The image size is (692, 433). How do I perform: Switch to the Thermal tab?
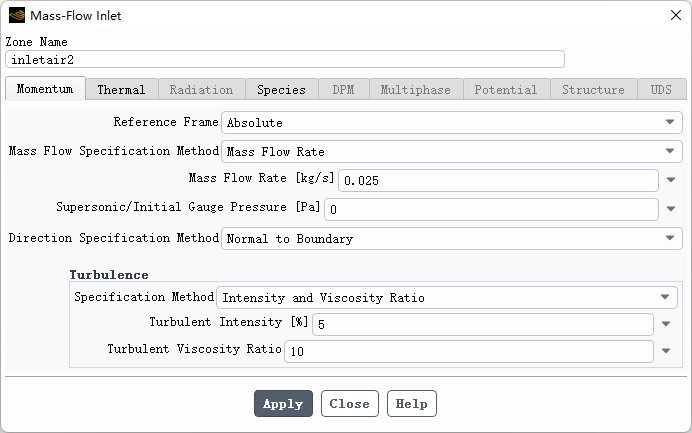click(121, 90)
